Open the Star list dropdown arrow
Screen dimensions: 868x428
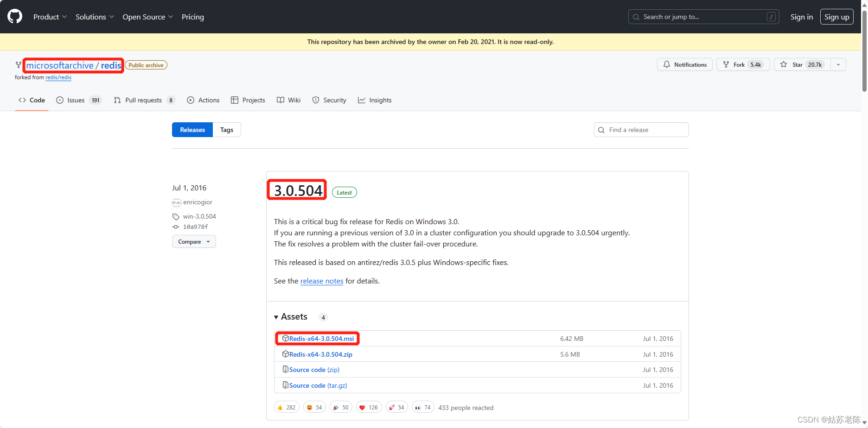[838, 64]
